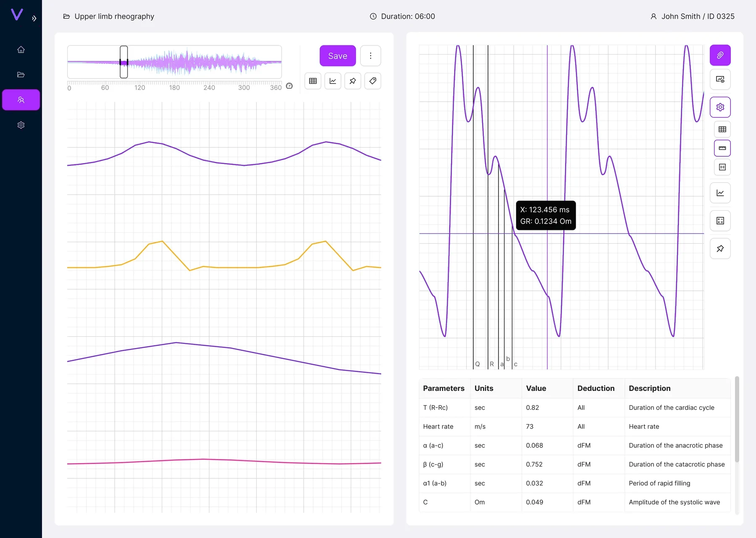
Task: Click the caliper scale icon below ruler
Action: [722, 167]
